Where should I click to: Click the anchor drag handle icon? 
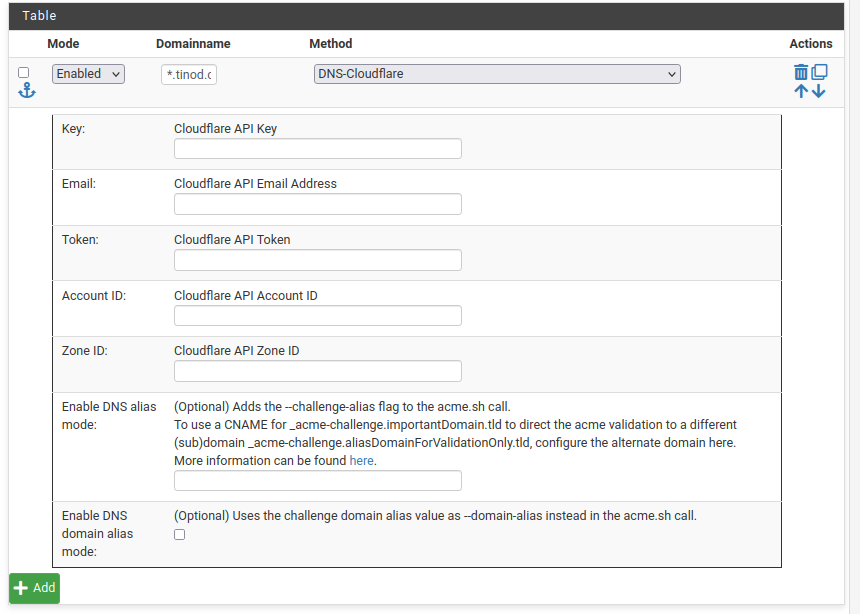(x=27, y=91)
